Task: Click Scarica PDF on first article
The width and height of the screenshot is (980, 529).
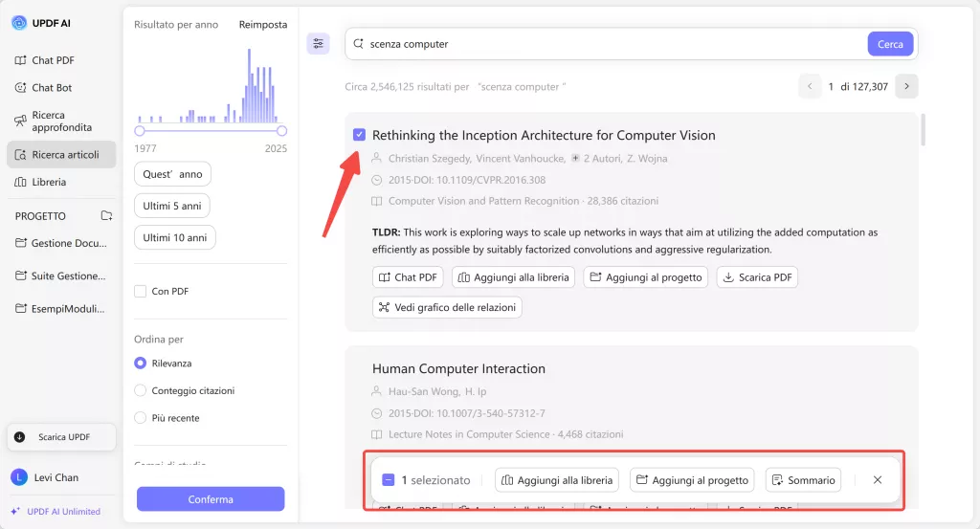Action: coord(757,277)
